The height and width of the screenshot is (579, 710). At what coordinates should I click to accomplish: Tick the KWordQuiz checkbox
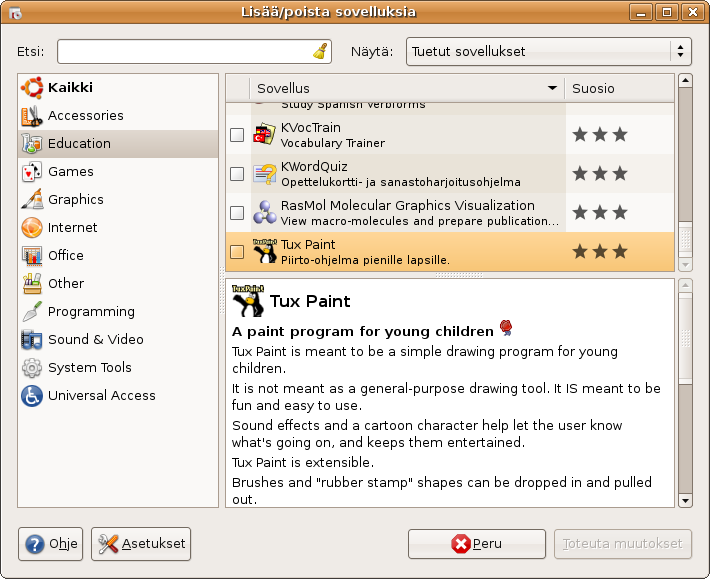pos(237,174)
